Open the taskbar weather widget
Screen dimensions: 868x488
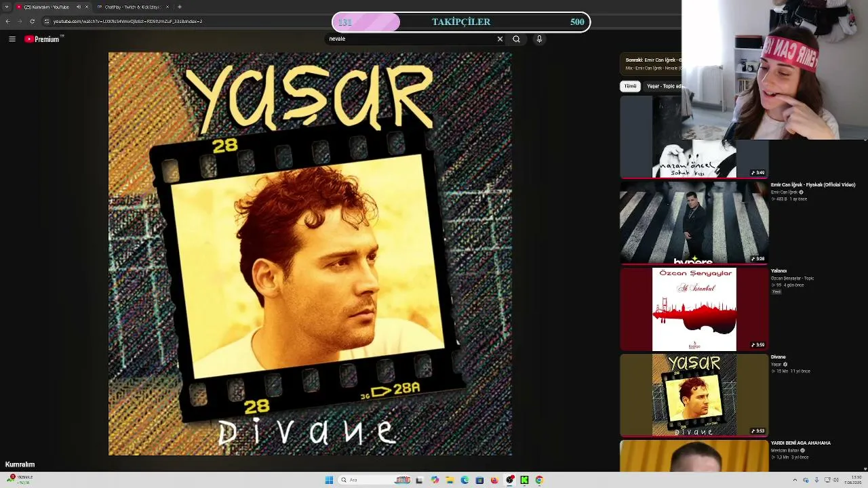[x=19, y=479]
